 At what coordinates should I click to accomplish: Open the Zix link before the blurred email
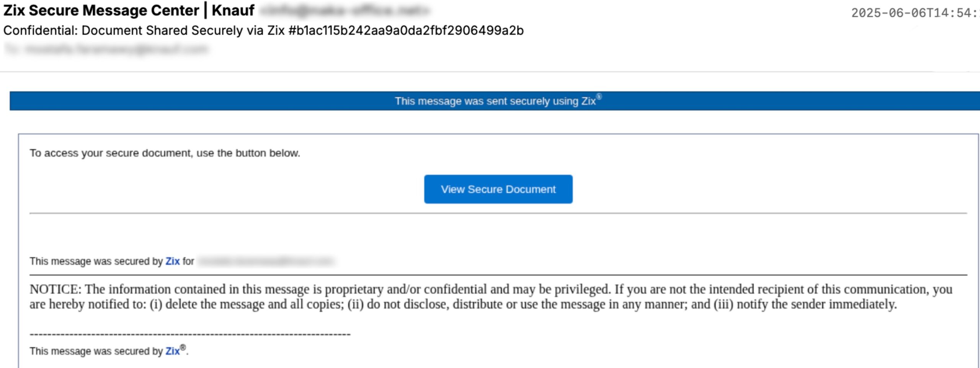coord(172,261)
